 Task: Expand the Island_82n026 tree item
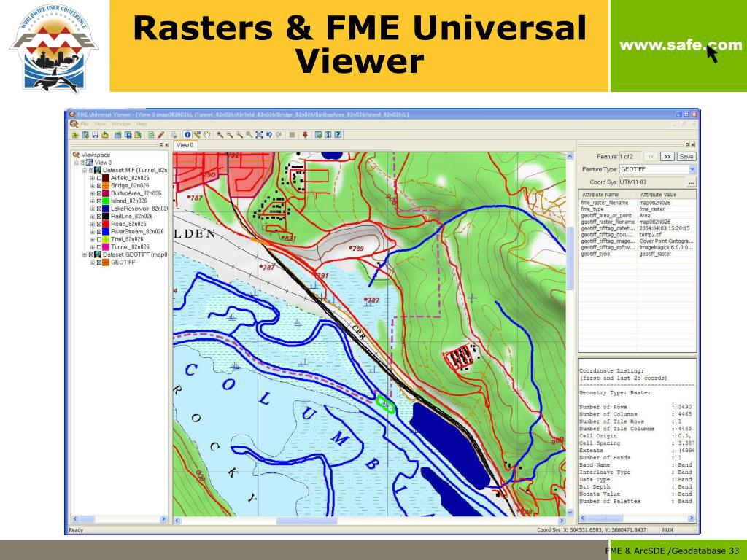tap(93, 201)
